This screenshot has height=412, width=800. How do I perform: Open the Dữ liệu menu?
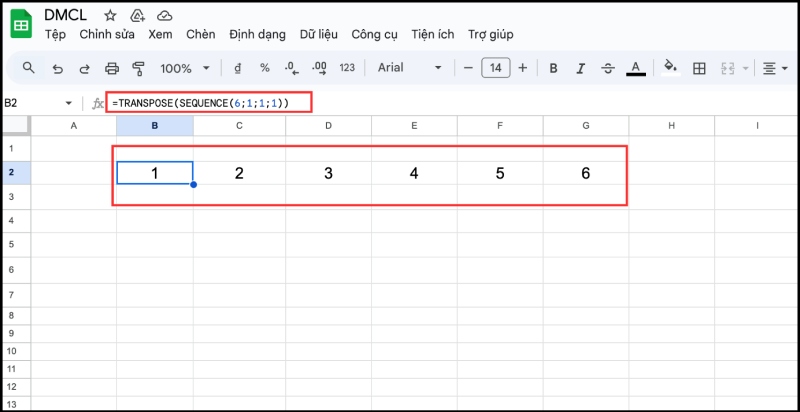(318, 35)
